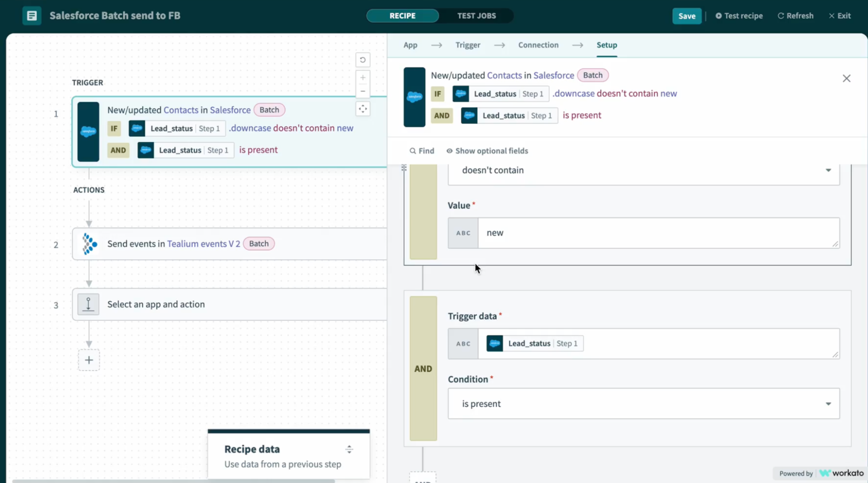
Task: Click Test recipe
Action: click(x=739, y=16)
